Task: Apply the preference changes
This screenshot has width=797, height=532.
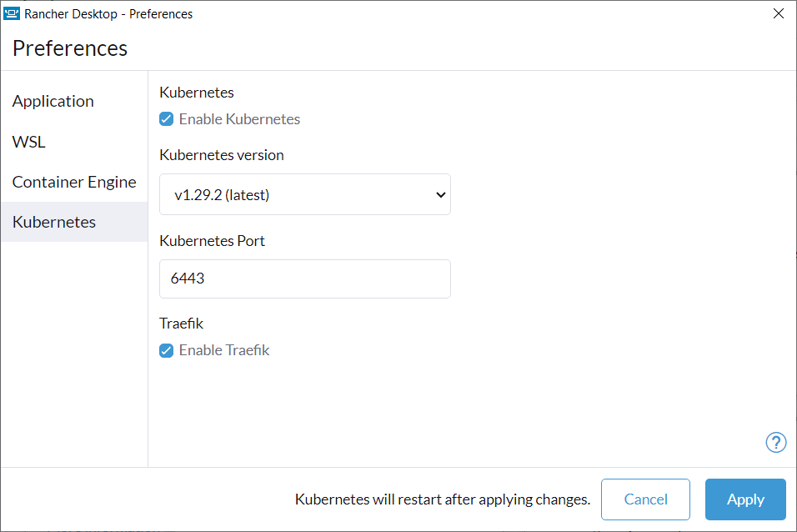Action: pyautogui.click(x=745, y=499)
